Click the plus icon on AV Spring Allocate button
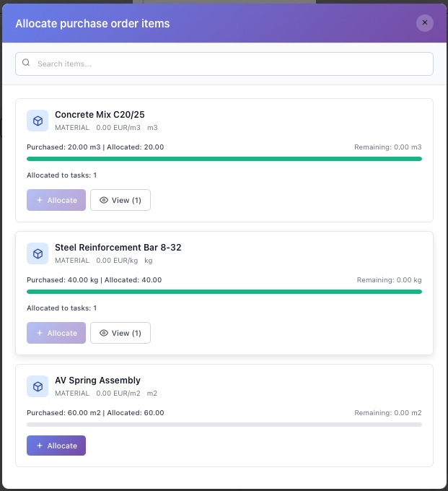The image size is (448, 491). [x=39, y=446]
